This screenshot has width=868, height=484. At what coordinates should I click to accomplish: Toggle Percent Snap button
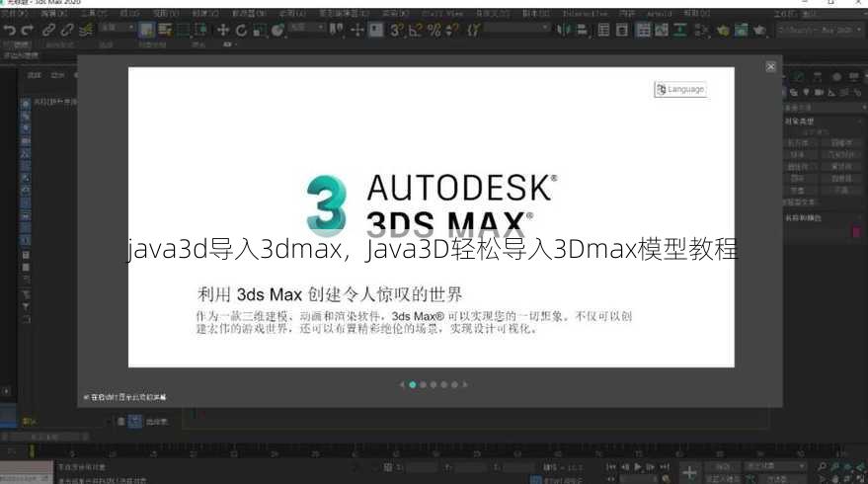[x=434, y=30]
